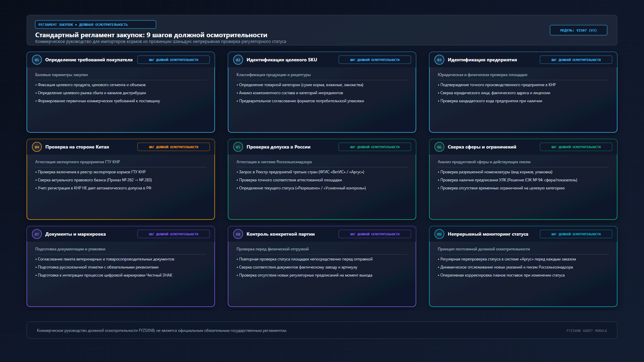The width and height of the screenshot is (644, 362).
Task: Click the step 06 number badge
Action: click(x=439, y=147)
